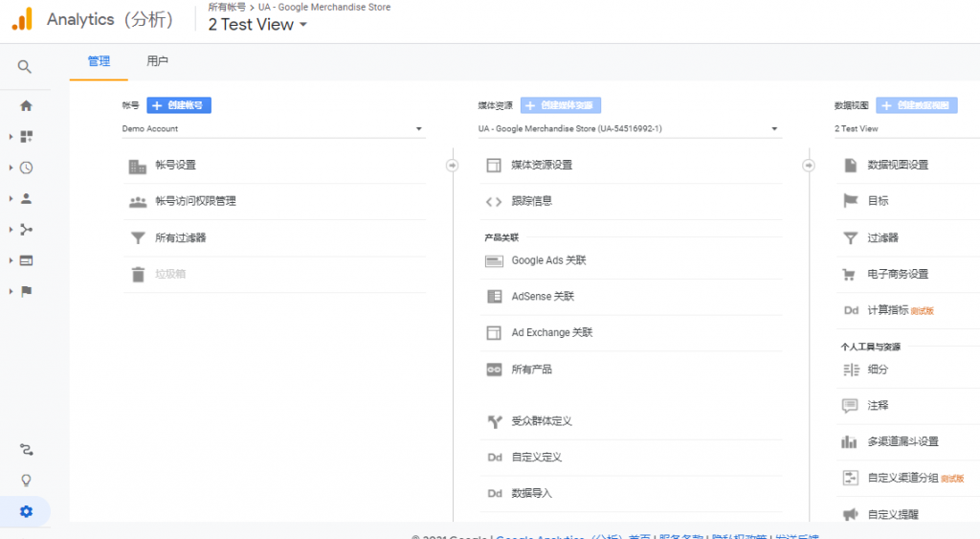Expand Realtime section arrow in sidebar
Screen dimensions: 980x539
coord(11,168)
